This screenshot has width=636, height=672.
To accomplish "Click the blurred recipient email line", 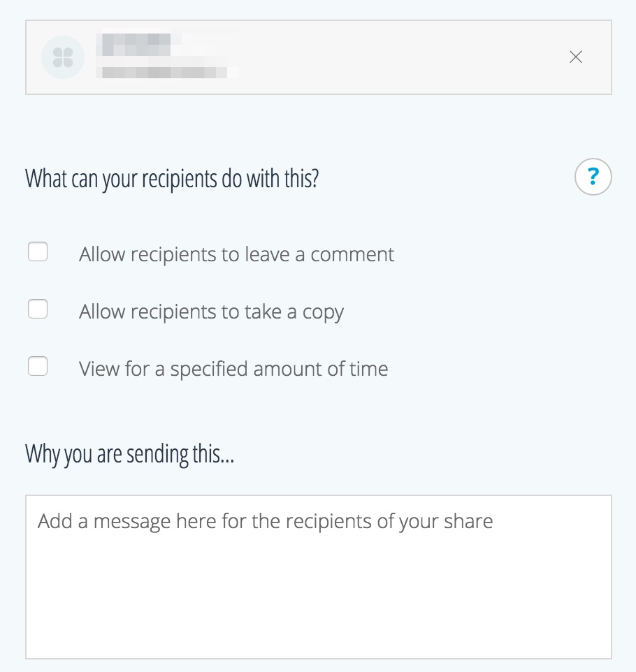I will [168, 72].
